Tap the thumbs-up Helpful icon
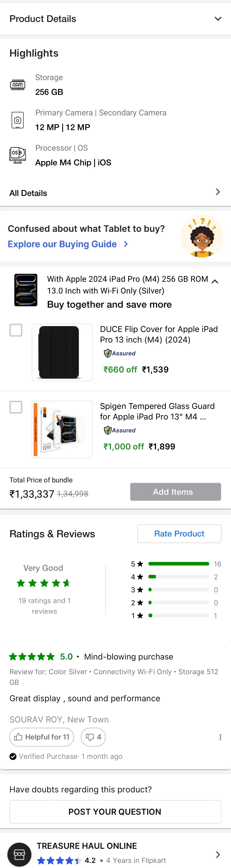 [x=18, y=737]
